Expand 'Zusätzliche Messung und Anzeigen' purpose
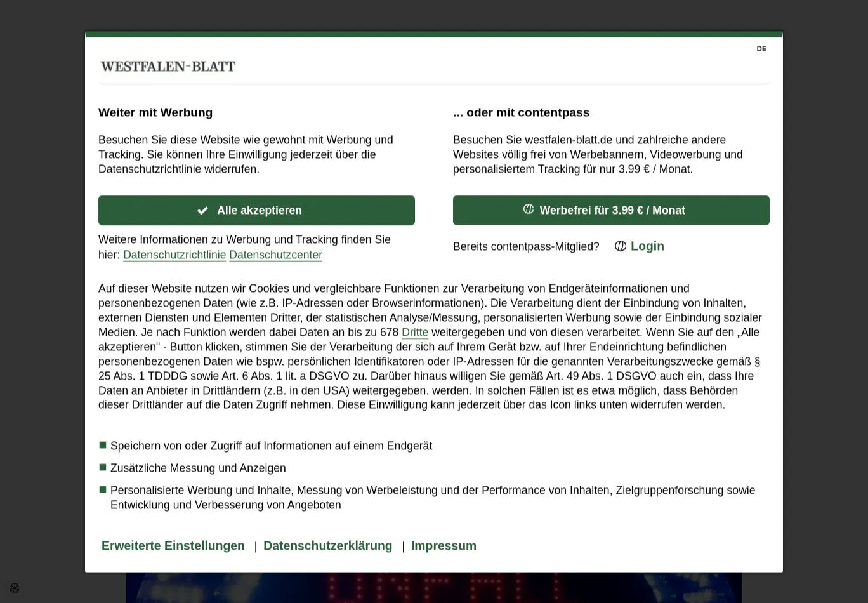Screen dimensions: 868x603 tap(198, 468)
